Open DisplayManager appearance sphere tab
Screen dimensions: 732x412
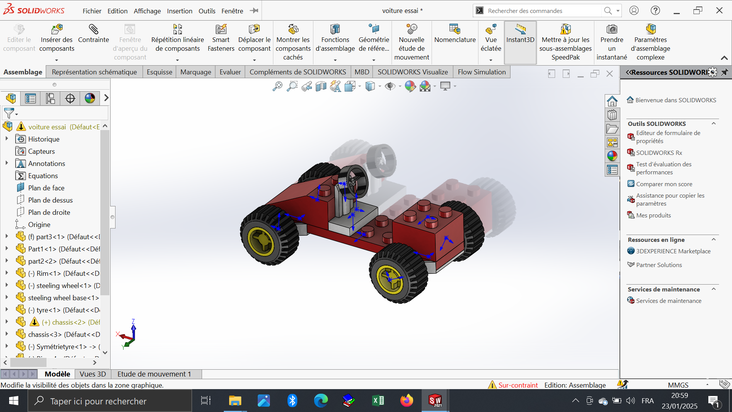(x=90, y=98)
